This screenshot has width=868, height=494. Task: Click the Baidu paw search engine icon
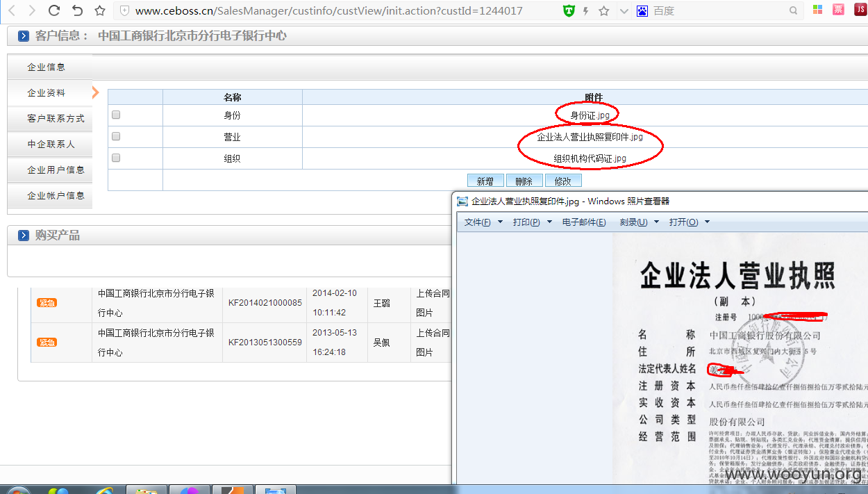coord(642,10)
